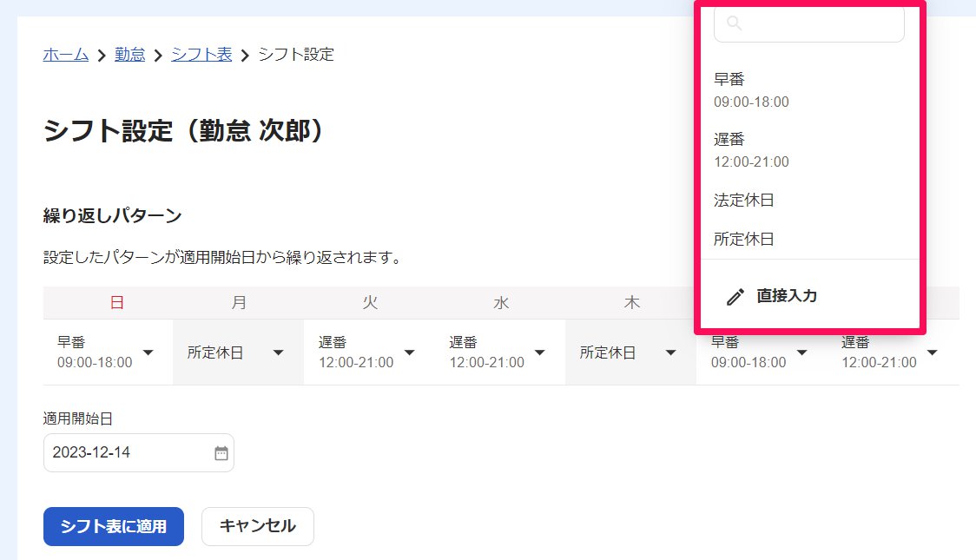Image resolution: width=976 pixels, height=560 pixels.
Task: Click the 適用開始日 label
Action: [x=78, y=418]
